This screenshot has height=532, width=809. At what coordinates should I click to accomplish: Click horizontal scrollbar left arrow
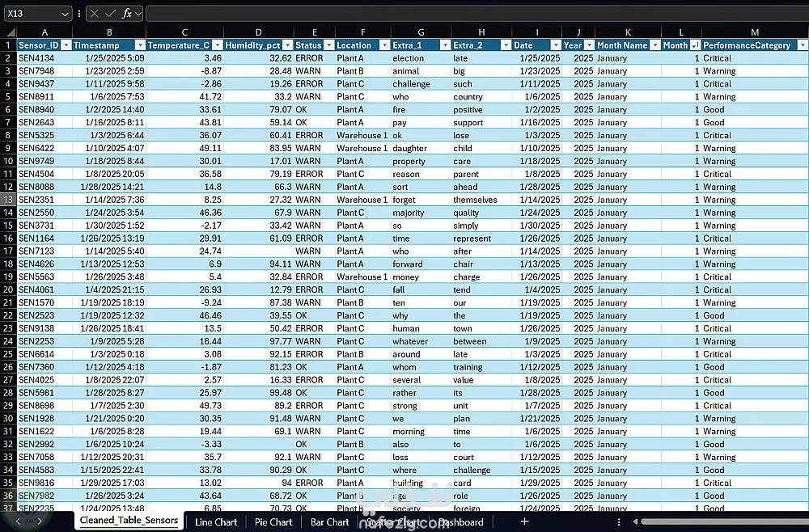coord(635,521)
